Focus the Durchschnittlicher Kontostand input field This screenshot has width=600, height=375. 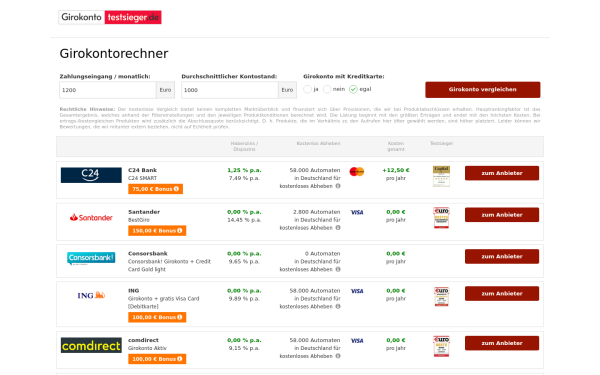coord(230,90)
